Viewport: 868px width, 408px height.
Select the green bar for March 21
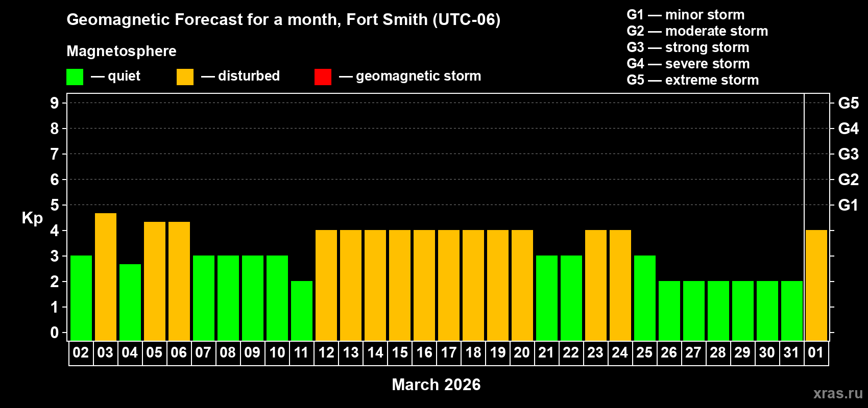click(x=547, y=298)
